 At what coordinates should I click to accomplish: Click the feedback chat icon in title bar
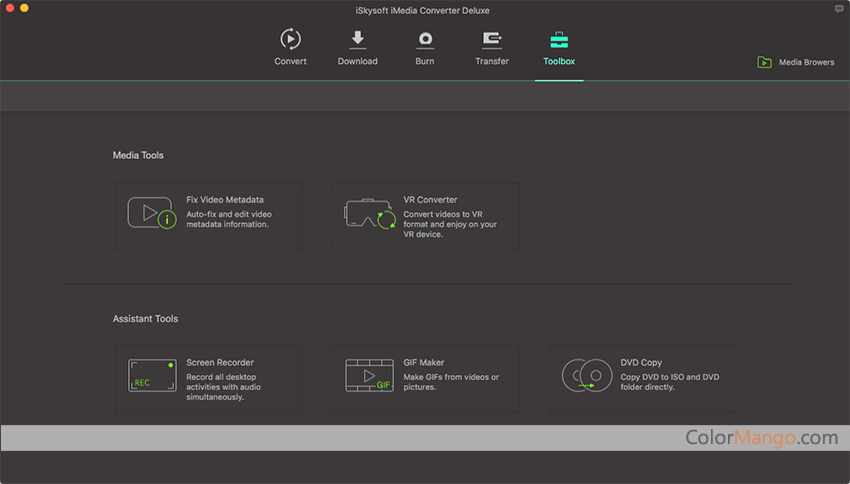pos(839,9)
